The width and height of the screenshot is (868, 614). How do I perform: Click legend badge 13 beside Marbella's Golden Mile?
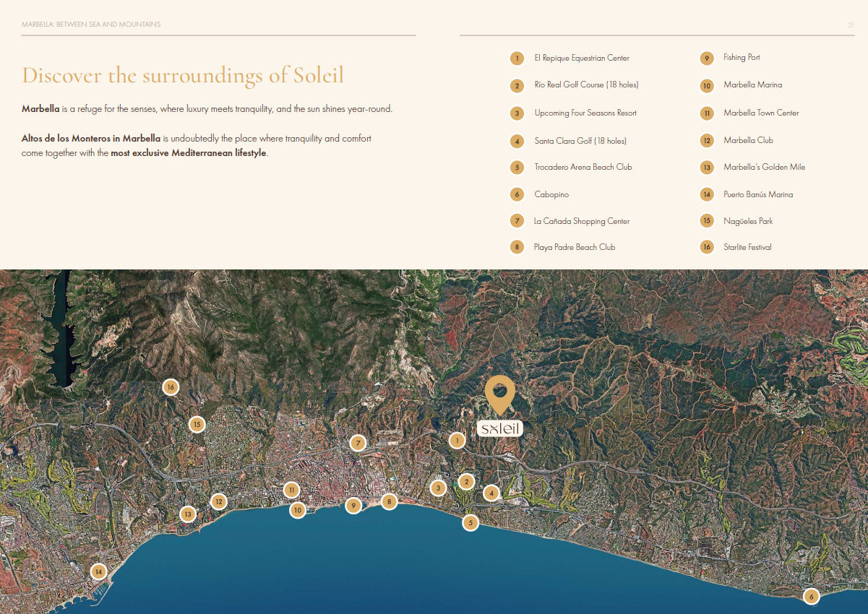[x=707, y=168]
